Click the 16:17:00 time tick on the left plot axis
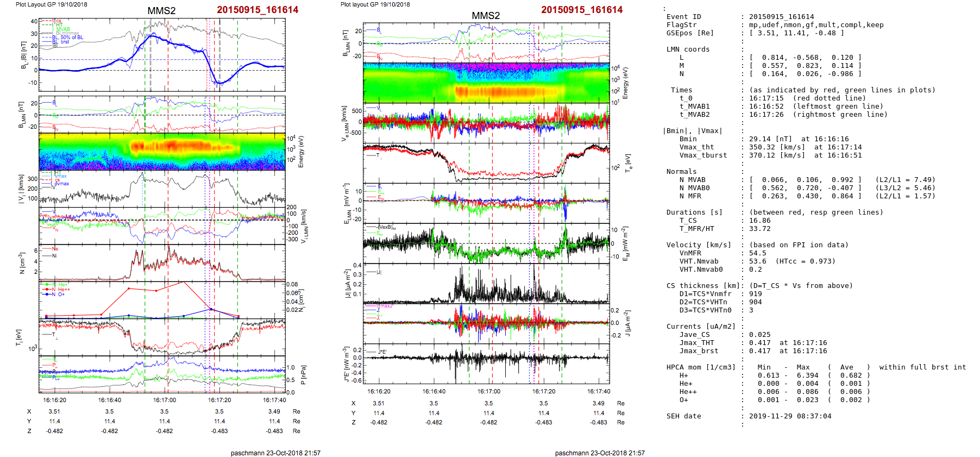The width and height of the screenshot is (980, 457). click(x=165, y=400)
